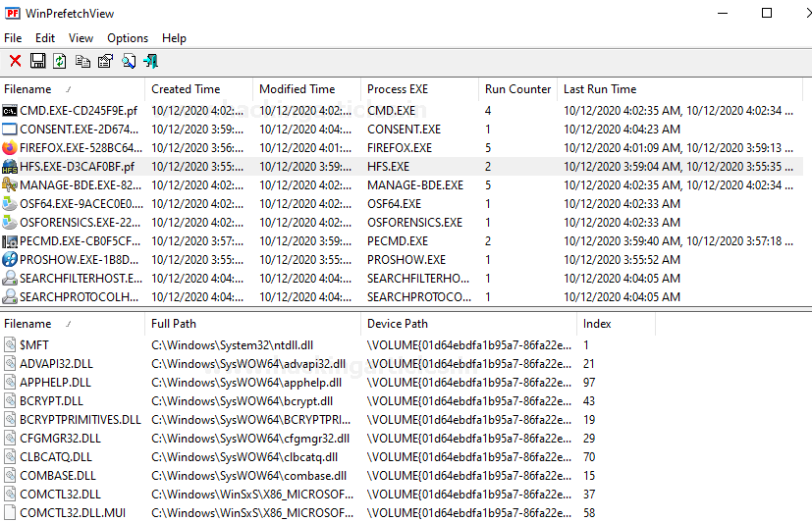Sort lower pane by Full Path header
The image size is (812, 522).
click(252, 324)
